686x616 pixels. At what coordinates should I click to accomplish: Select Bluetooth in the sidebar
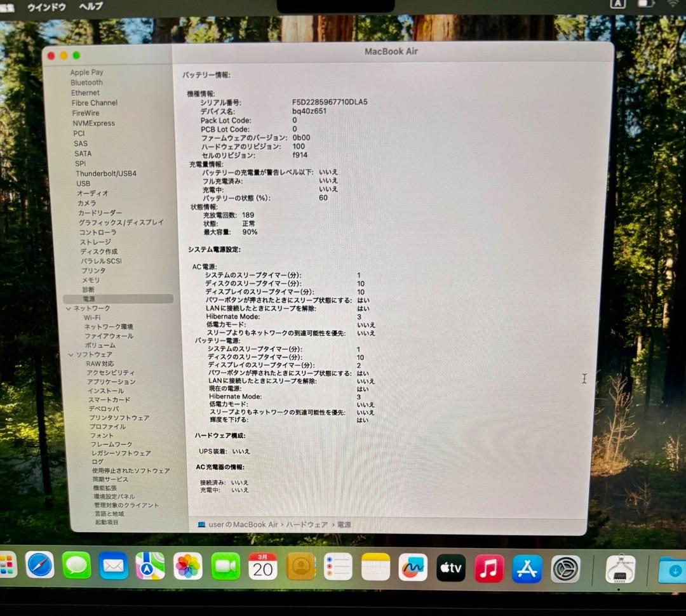click(86, 82)
